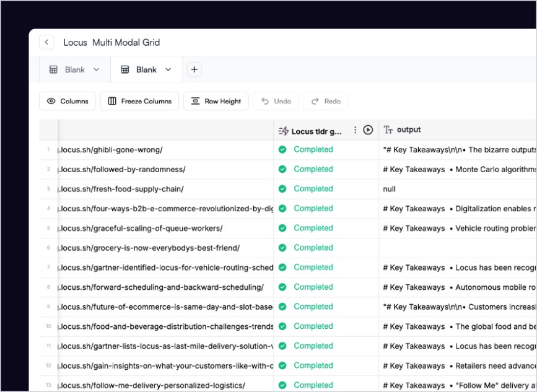Click the output cell about Autonomous mobile
The height and width of the screenshot is (392, 537).
pyautogui.click(x=458, y=287)
